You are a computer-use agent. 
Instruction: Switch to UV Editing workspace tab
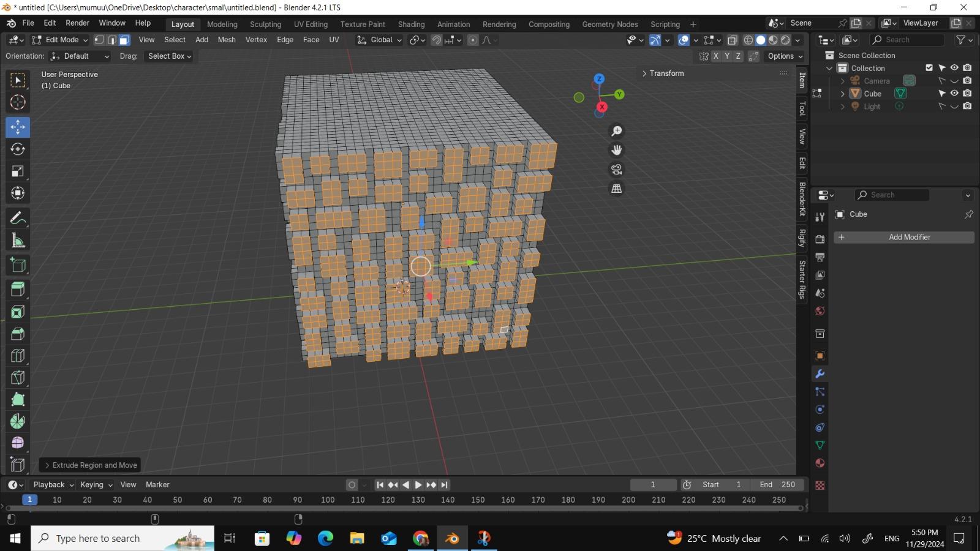311,24
